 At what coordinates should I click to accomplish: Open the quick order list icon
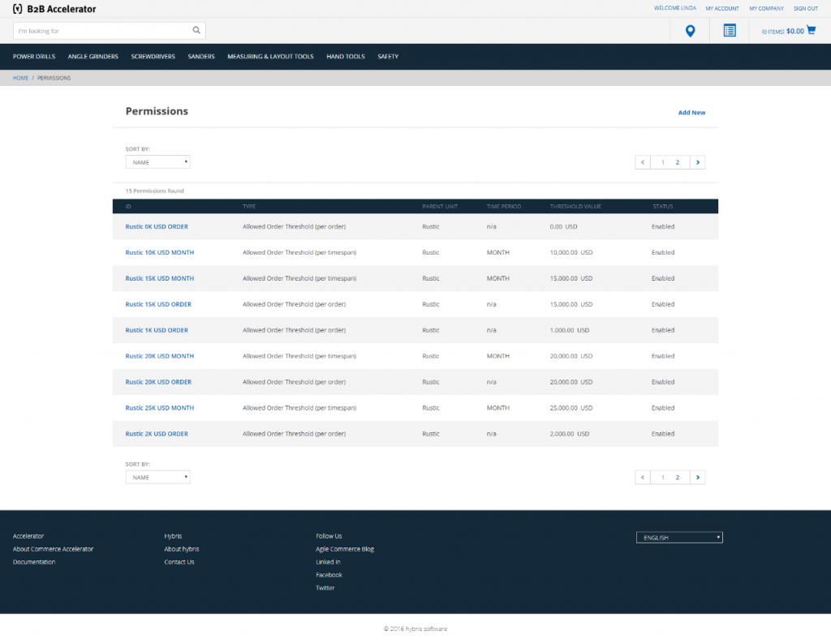click(730, 31)
